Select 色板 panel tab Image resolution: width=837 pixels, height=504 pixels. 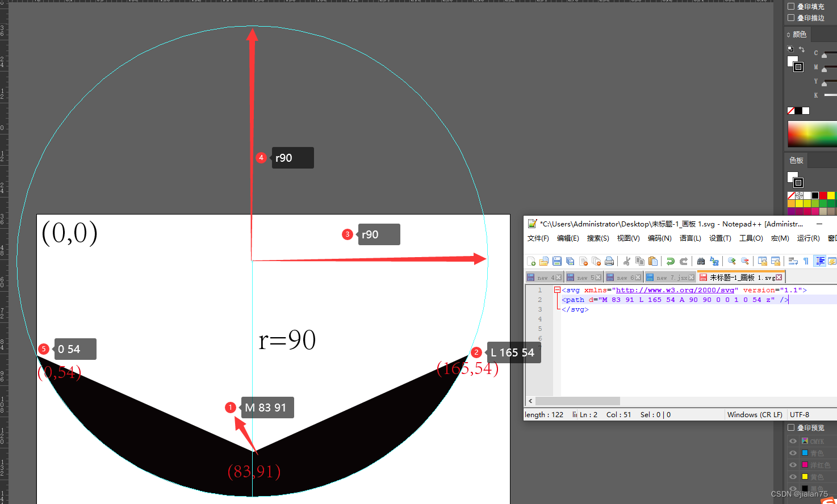point(796,161)
